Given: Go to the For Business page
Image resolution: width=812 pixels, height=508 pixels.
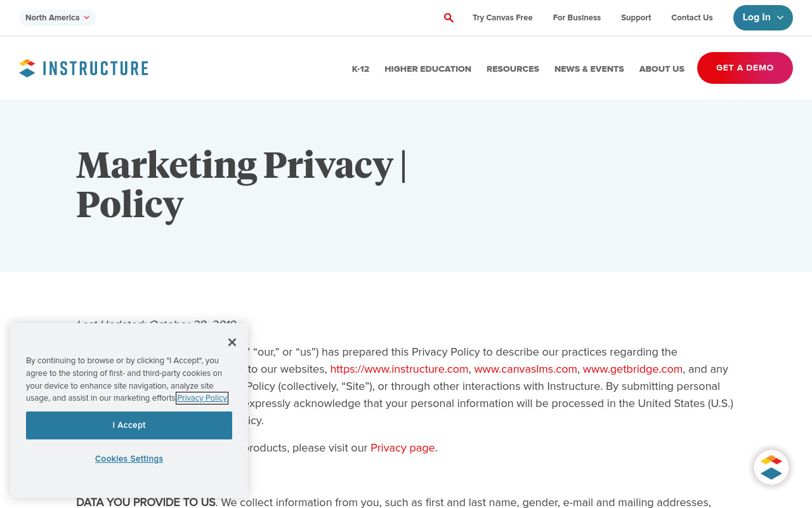Looking at the screenshot, I should click(x=577, y=18).
